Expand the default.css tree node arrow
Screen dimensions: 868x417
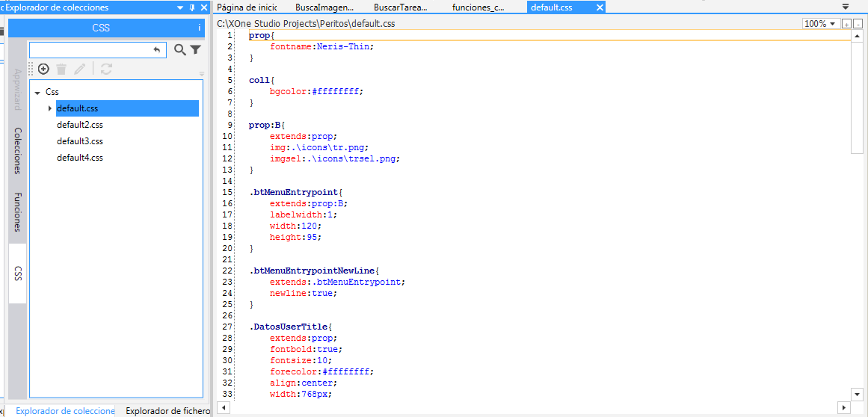tap(50, 108)
